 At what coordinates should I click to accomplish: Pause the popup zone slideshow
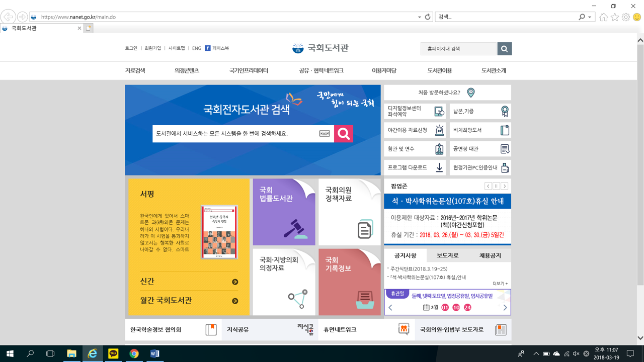pos(496,186)
